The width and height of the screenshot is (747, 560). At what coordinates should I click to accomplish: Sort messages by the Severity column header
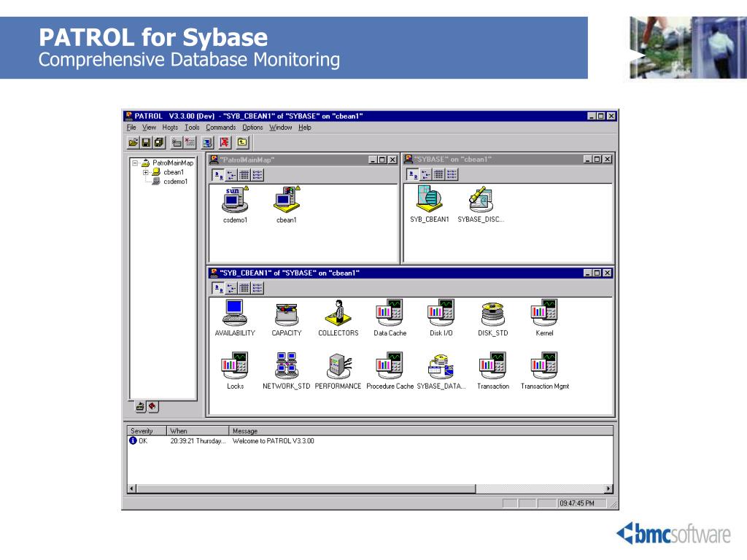point(147,431)
